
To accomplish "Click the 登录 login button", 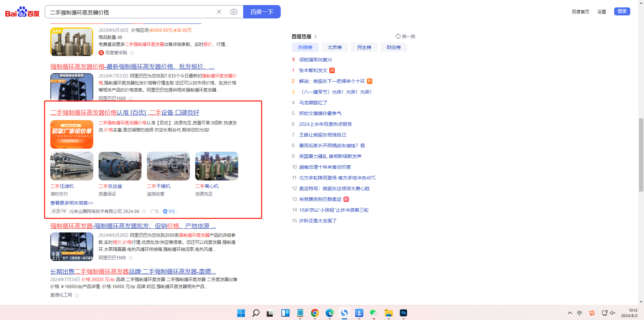I will pos(622,11).
